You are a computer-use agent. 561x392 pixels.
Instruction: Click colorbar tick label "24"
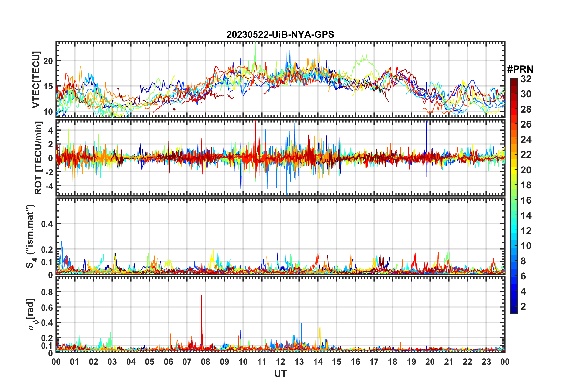(x=526, y=140)
